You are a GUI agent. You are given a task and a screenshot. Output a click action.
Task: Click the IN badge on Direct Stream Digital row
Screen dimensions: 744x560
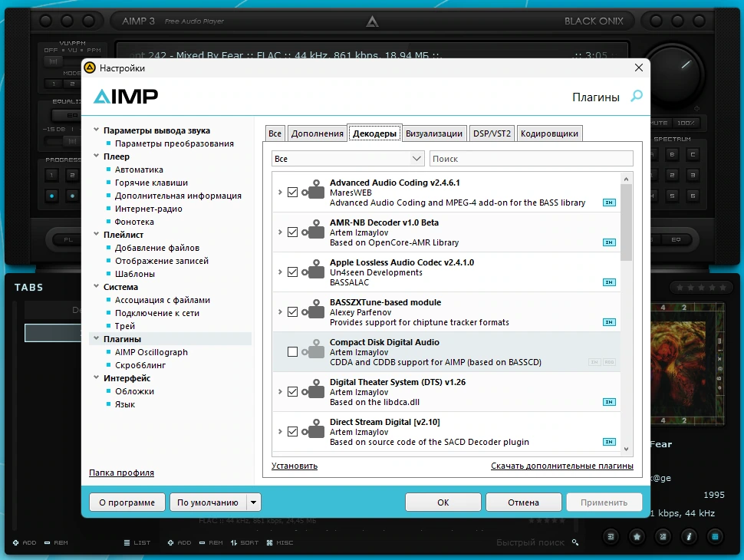609,442
